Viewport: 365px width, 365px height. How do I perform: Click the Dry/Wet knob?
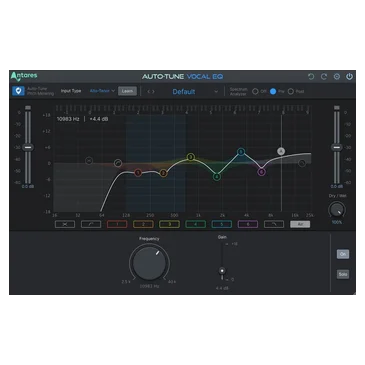[337, 210]
